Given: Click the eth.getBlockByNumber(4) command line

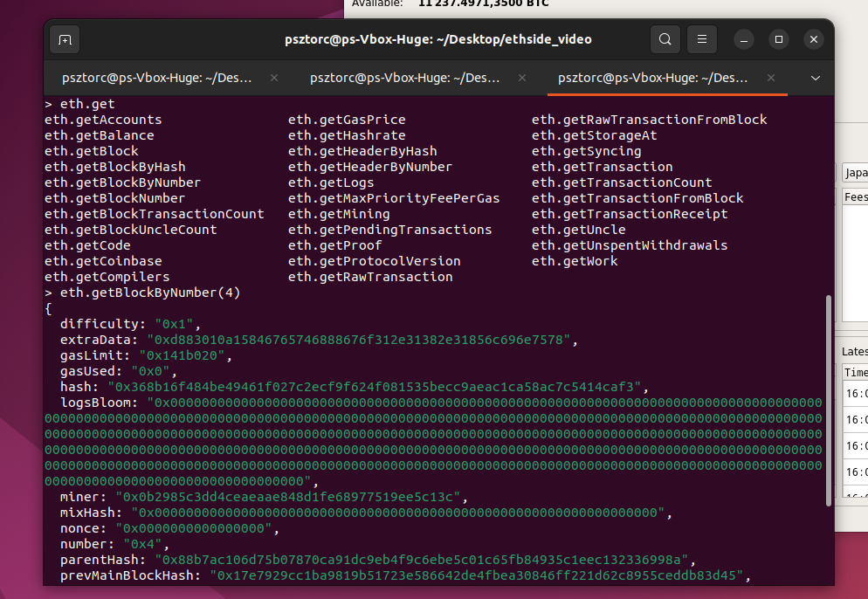Looking at the screenshot, I should click(150, 293).
